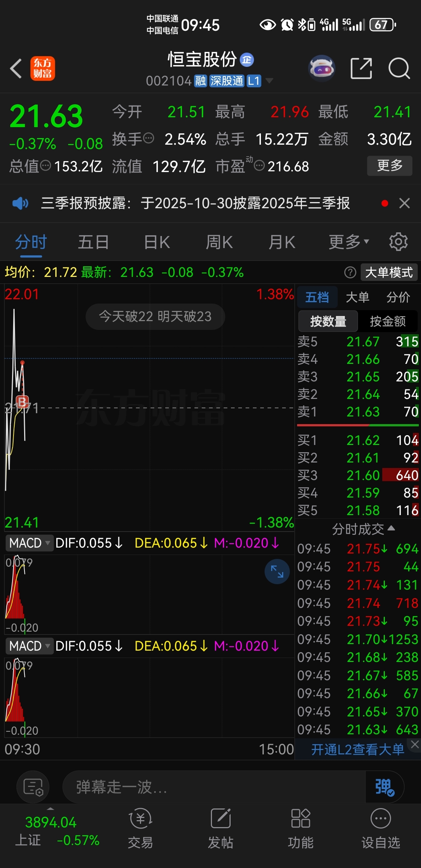Open first MACD indicator dropdown
The image size is (421, 868).
click(x=29, y=543)
